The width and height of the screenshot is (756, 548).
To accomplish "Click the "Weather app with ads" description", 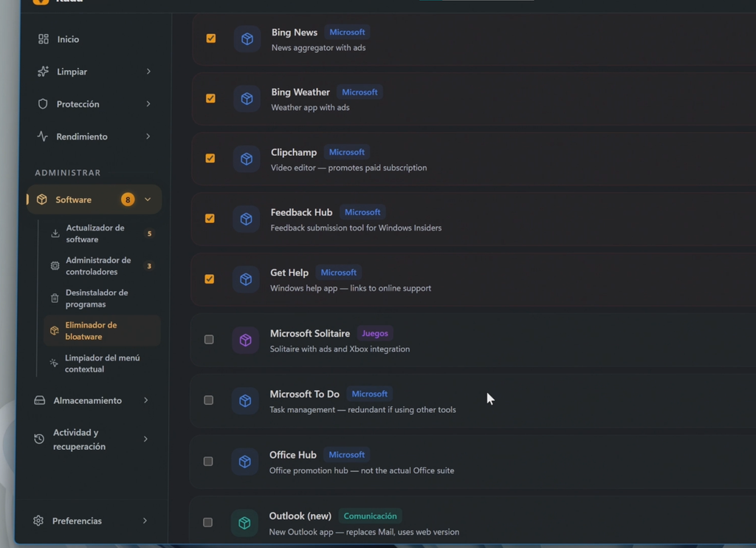I will 311,108.
